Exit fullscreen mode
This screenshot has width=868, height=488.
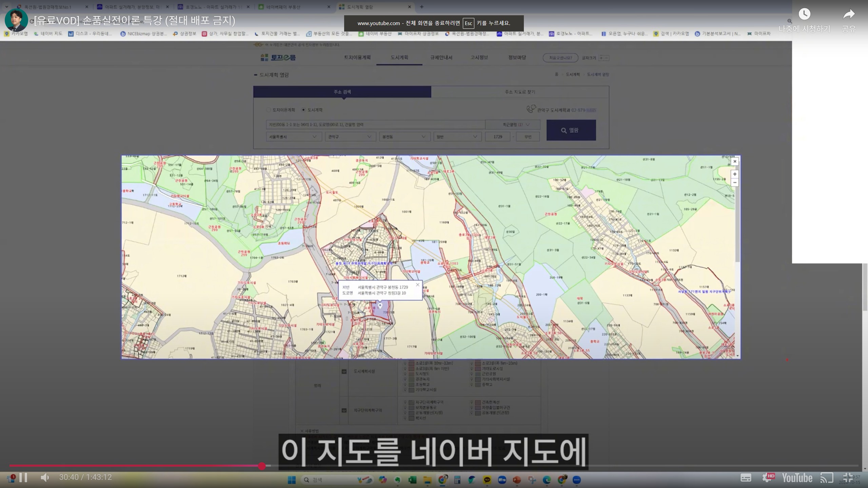click(848, 478)
